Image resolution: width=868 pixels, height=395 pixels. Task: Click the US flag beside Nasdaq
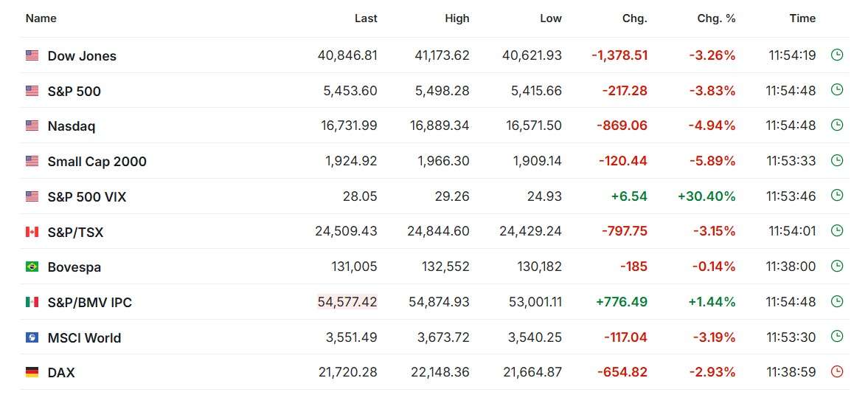[x=32, y=126]
